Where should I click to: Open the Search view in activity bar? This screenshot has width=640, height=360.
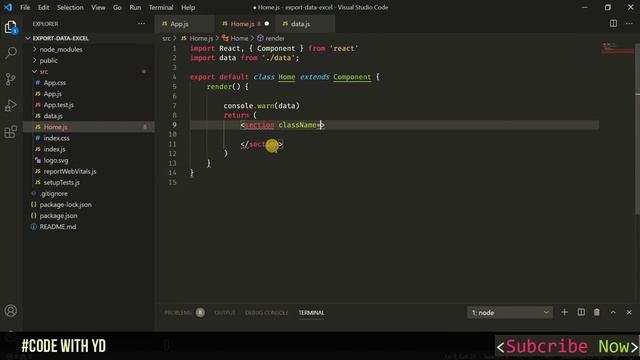coord(11,53)
